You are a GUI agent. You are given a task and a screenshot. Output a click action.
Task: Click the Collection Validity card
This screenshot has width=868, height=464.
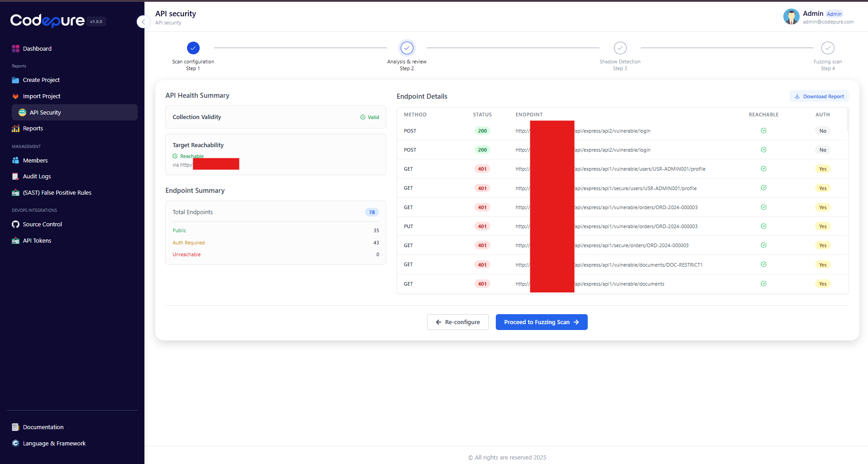(276, 117)
